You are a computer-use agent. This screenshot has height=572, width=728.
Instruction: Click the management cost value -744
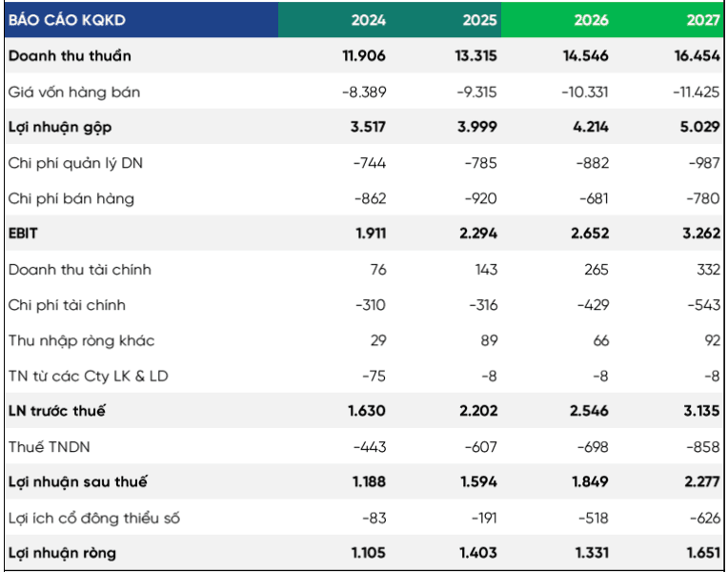tap(370, 163)
